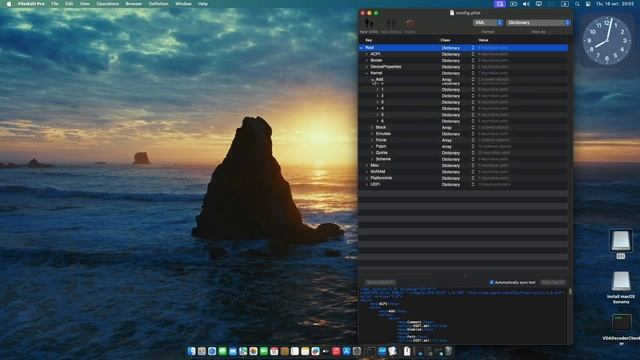Expand the DeviceProperties node
The height and width of the screenshot is (360, 640).
[367, 67]
